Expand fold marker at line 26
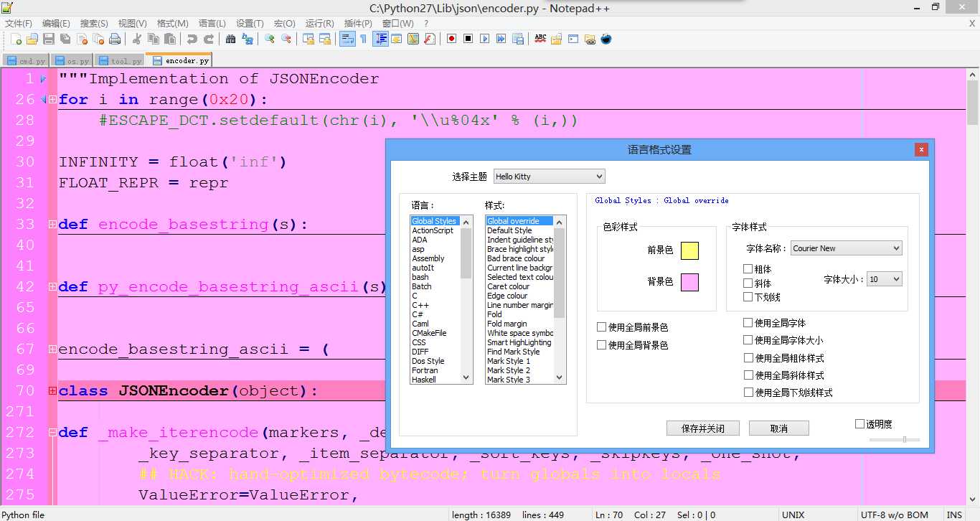The image size is (980, 521). pyautogui.click(x=52, y=100)
